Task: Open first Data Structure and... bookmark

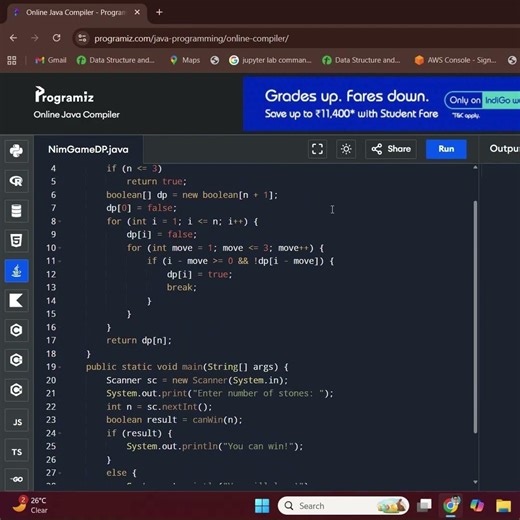Action: (x=116, y=60)
